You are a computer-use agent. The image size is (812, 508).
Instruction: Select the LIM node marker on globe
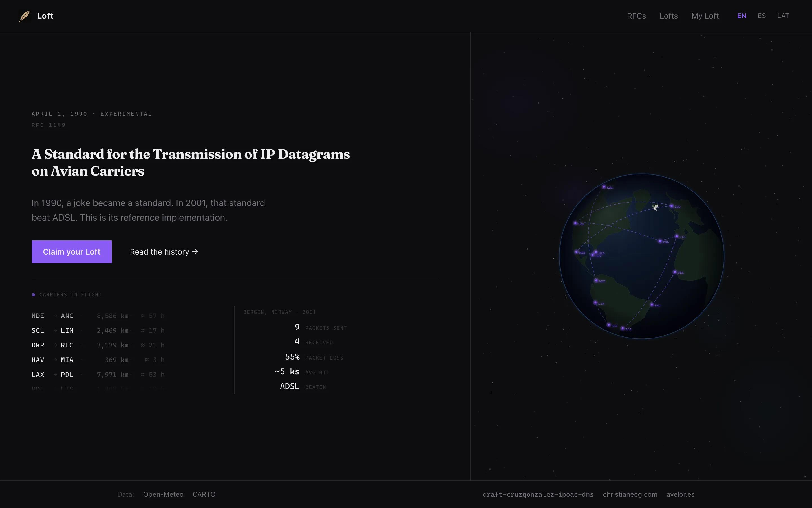click(x=595, y=303)
